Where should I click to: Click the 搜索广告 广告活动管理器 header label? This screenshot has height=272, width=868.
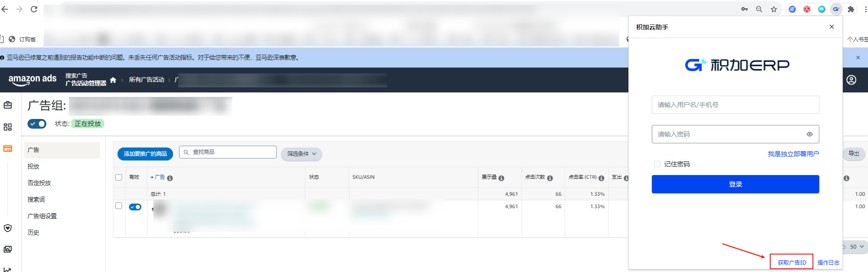(85, 79)
